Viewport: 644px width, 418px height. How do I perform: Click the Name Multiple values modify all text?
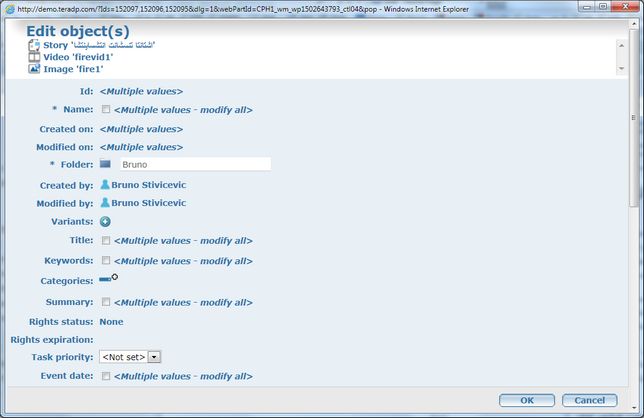pyautogui.click(x=183, y=110)
